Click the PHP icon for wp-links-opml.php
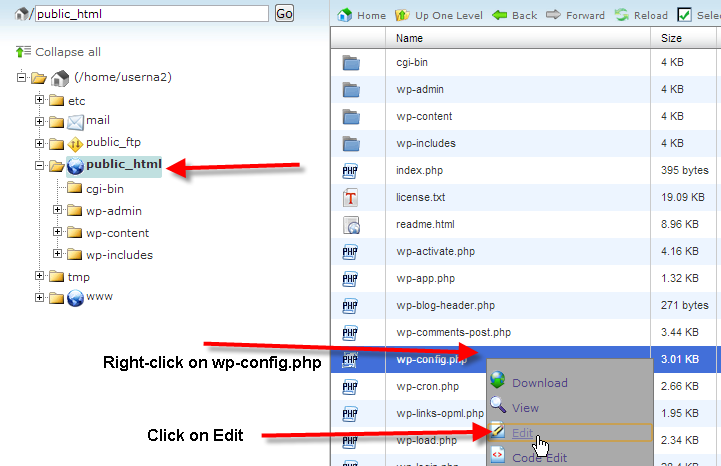The width and height of the screenshot is (721, 466). [350, 414]
